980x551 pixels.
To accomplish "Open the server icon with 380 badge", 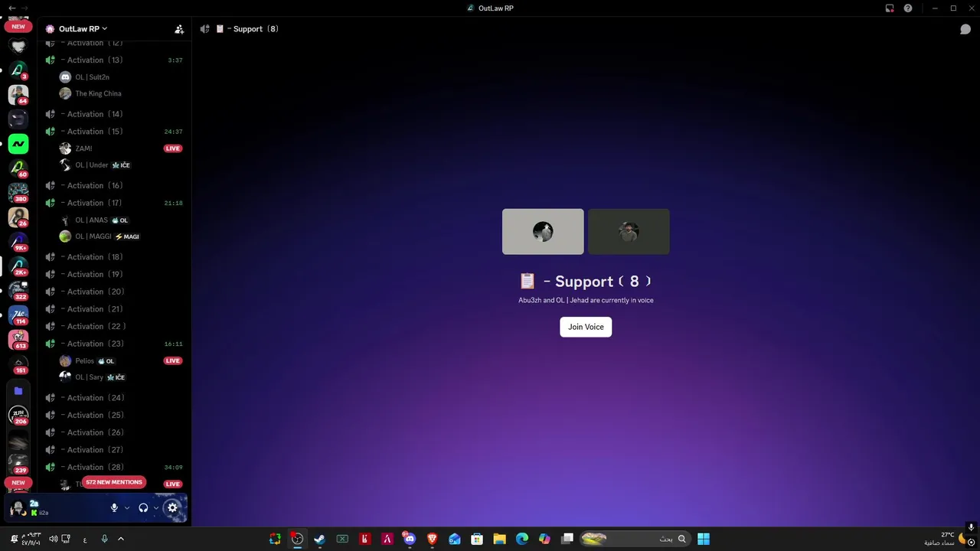I will (18, 192).
